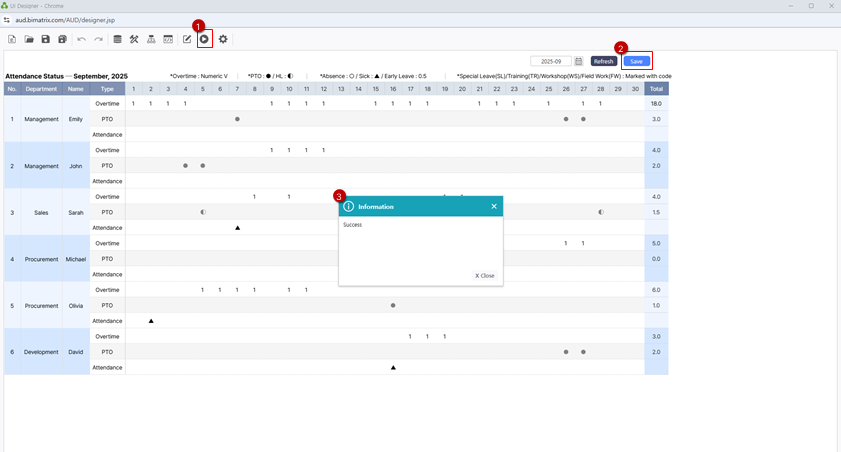Click the New document icon in toolbar
Viewport: 841px width, 452px height.
(x=12, y=39)
